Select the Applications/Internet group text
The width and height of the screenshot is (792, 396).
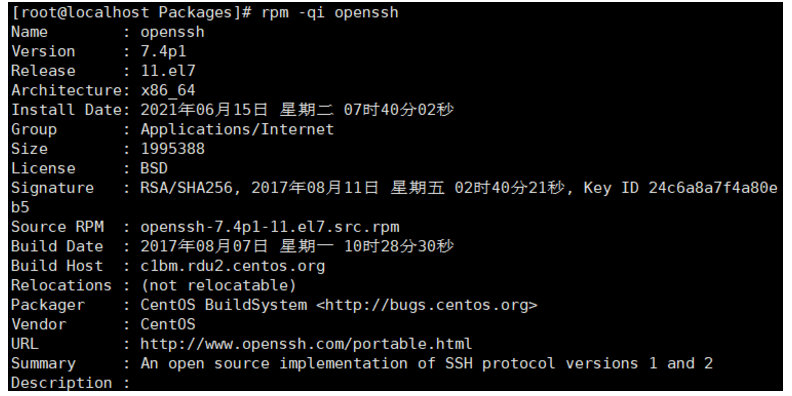[x=237, y=129]
